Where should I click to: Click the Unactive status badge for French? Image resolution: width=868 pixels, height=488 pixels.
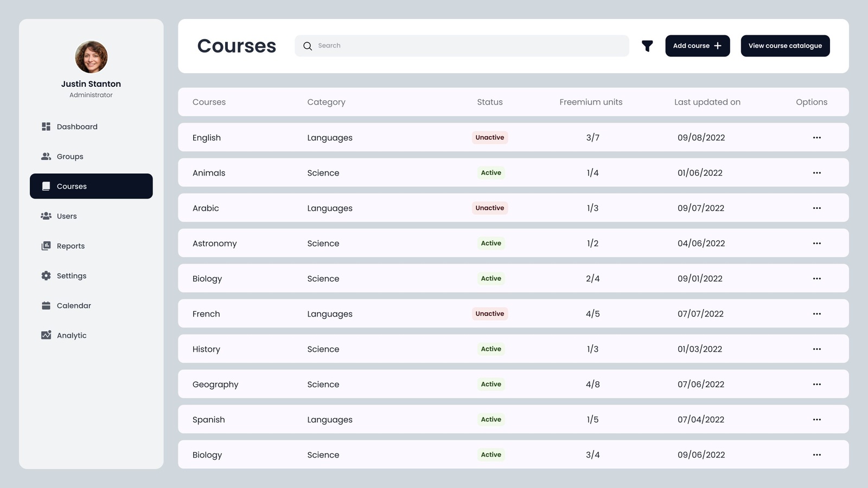(489, 314)
